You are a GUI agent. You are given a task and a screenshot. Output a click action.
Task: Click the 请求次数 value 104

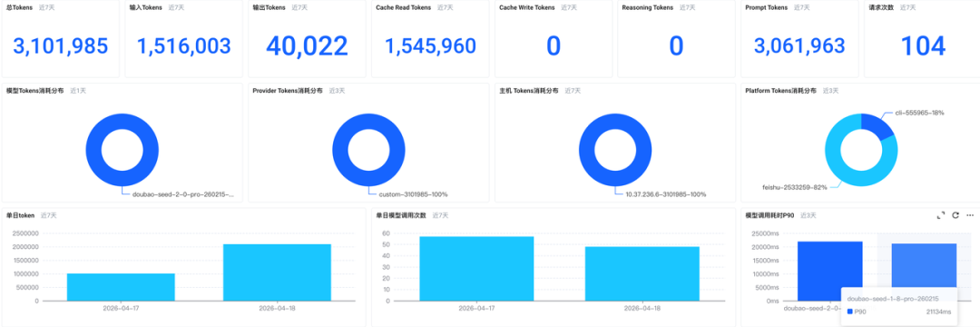coord(923,46)
